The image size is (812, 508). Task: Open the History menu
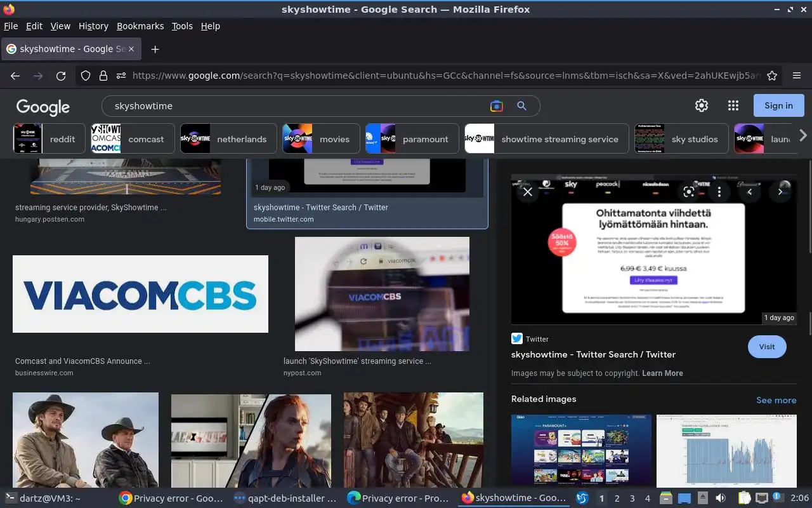[x=93, y=26]
